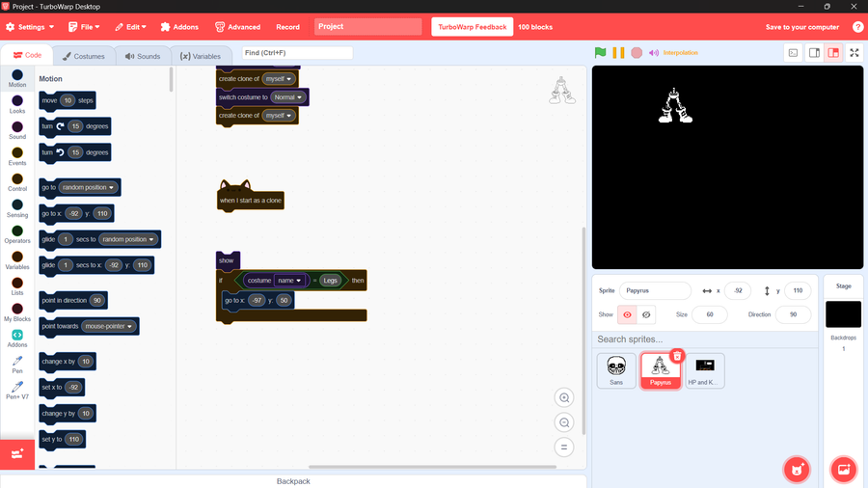Screen dimensions: 868x488
Task: Select the Events category
Action: pyautogui.click(x=17, y=156)
